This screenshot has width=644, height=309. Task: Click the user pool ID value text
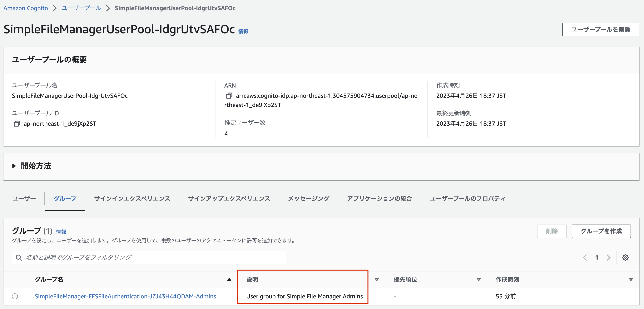(x=60, y=124)
